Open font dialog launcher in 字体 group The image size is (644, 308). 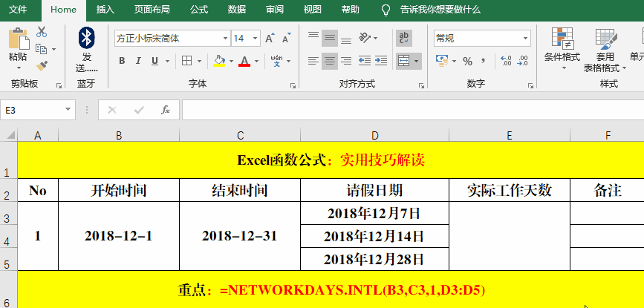point(293,85)
